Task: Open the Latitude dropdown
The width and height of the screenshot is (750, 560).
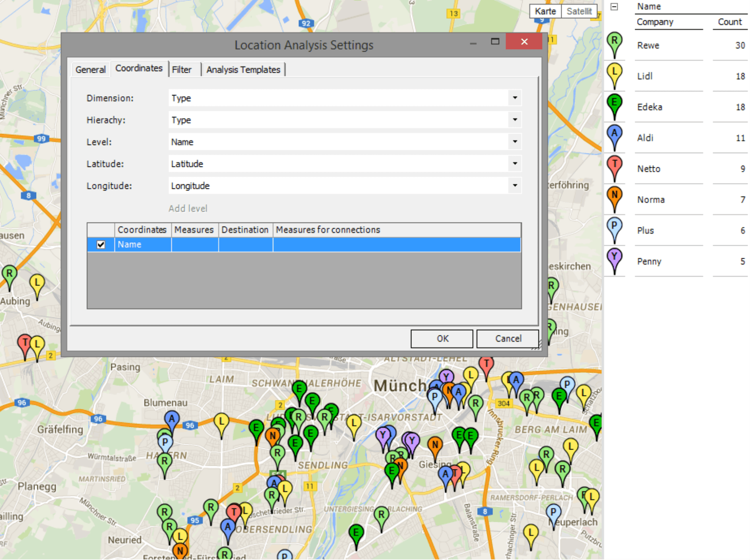Action: 515,163
